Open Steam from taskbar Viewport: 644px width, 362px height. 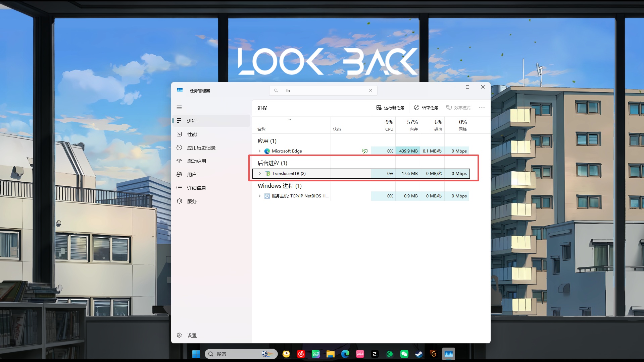pyautogui.click(x=419, y=354)
